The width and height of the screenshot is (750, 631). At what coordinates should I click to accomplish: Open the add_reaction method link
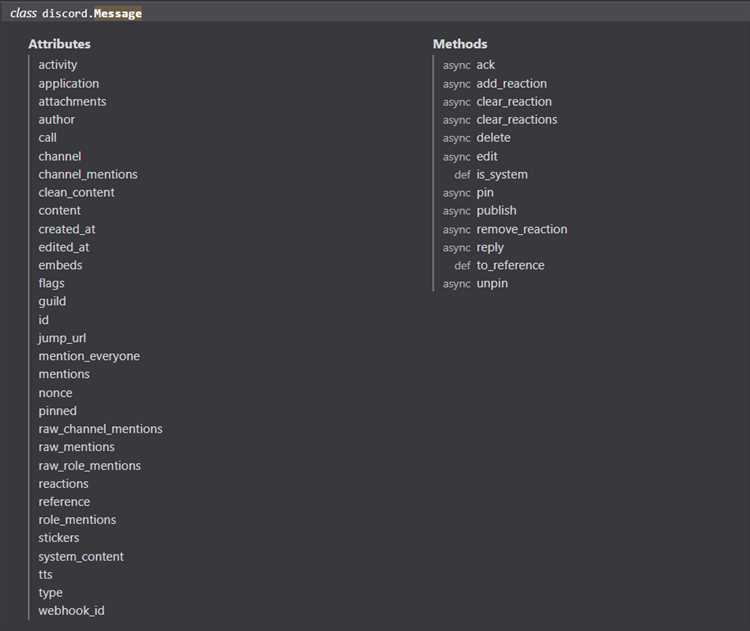tap(511, 84)
